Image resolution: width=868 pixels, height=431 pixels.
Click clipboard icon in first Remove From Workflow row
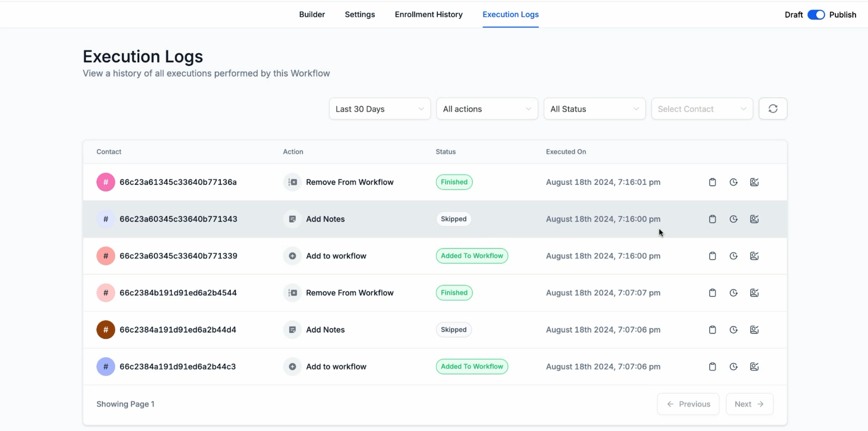pos(712,182)
